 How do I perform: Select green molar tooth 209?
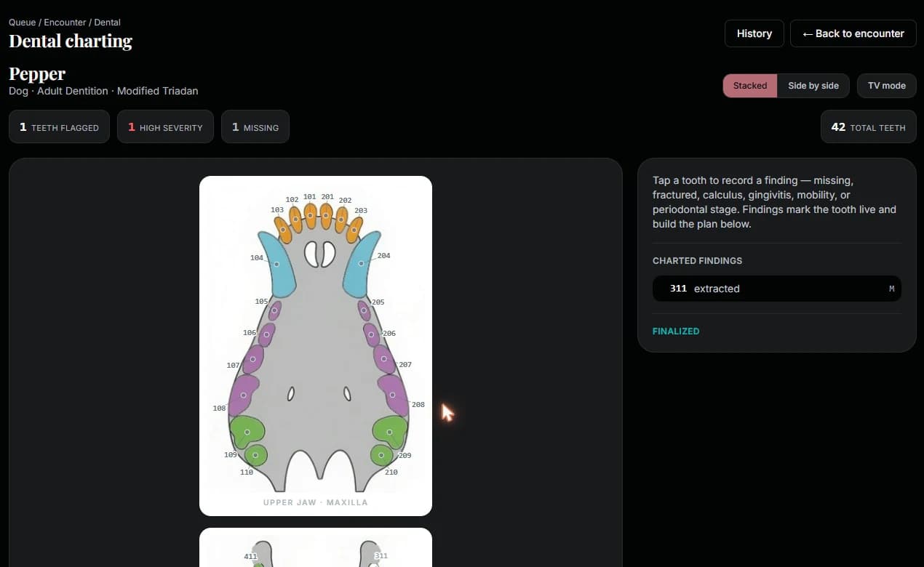click(x=390, y=432)
